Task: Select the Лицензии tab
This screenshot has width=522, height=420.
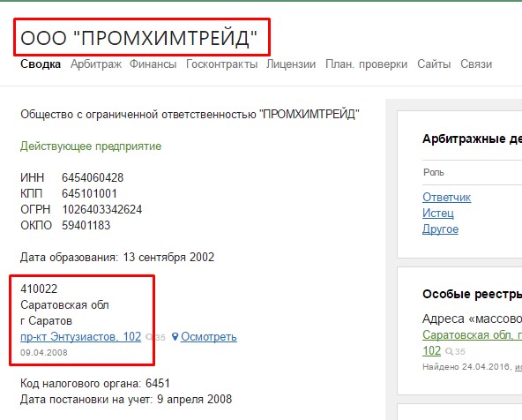Action: tap(291, 64)
